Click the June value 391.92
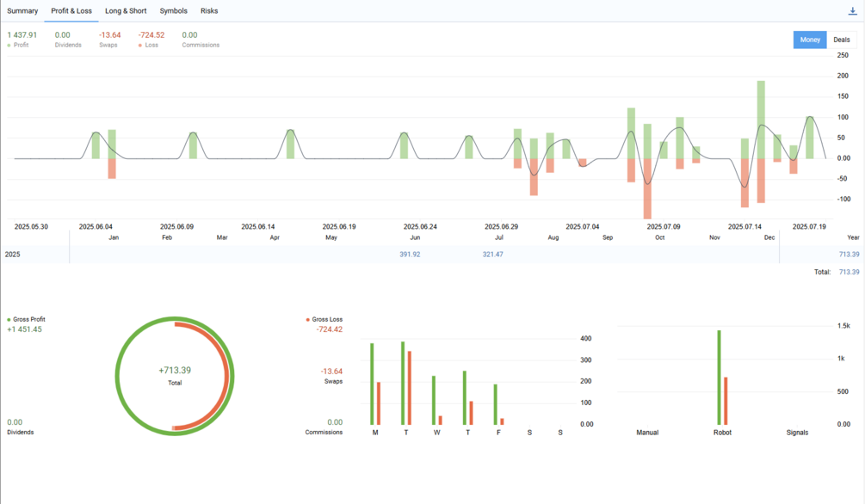 pyautogui.click(x=410, y=255)
